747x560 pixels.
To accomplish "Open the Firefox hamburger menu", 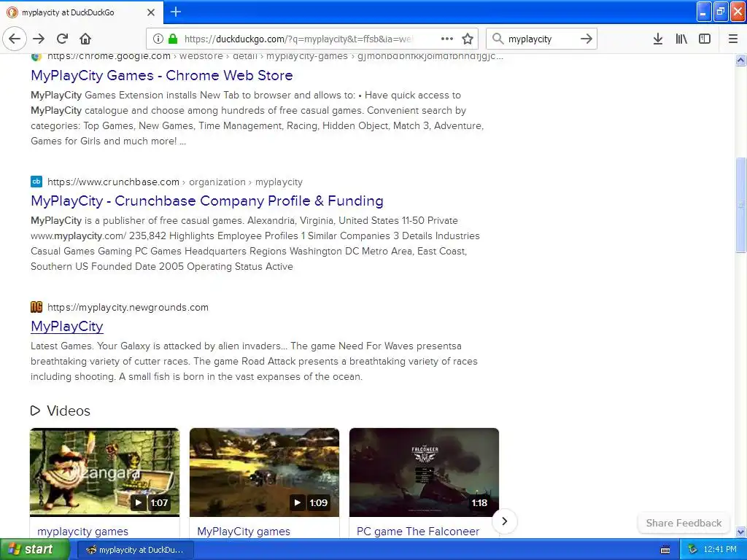I will (x=733, y=39).
